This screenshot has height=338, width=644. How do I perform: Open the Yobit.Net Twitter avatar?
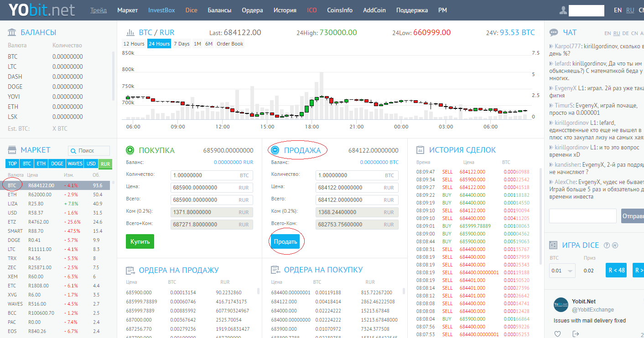[561, 305]
